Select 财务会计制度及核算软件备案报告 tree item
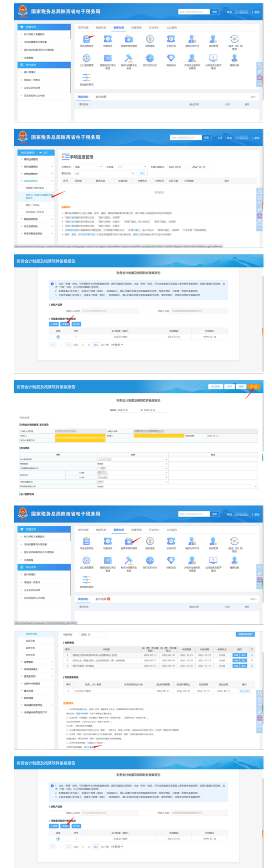 39,197
